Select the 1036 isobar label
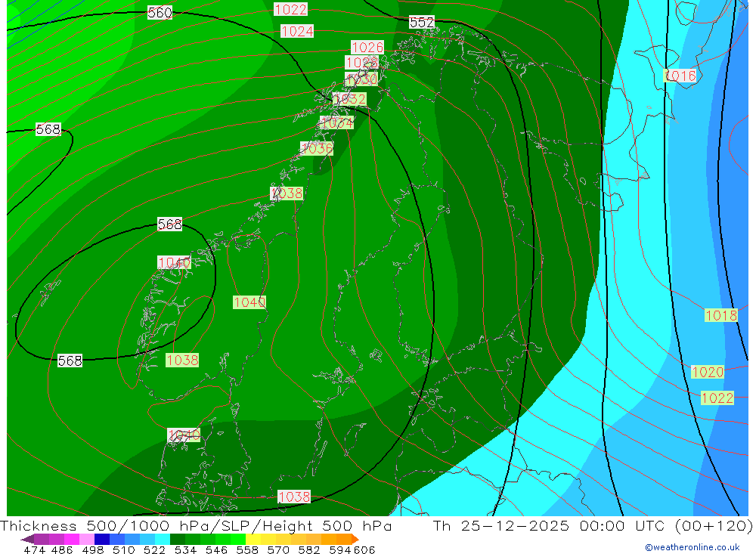756x554 pixels. (x=316, y=148)
